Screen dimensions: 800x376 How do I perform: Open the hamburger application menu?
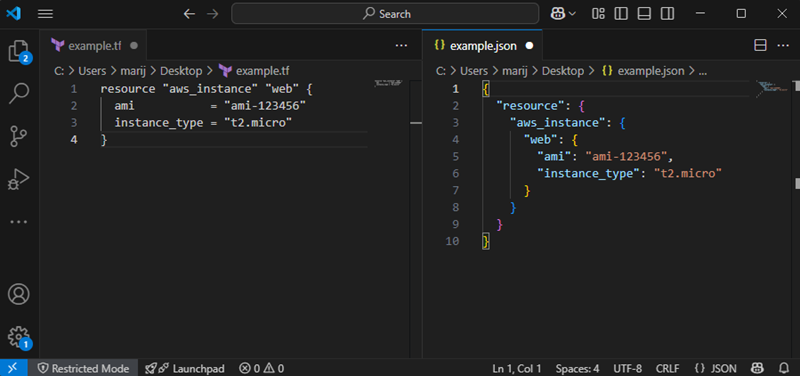click(45, 14)
